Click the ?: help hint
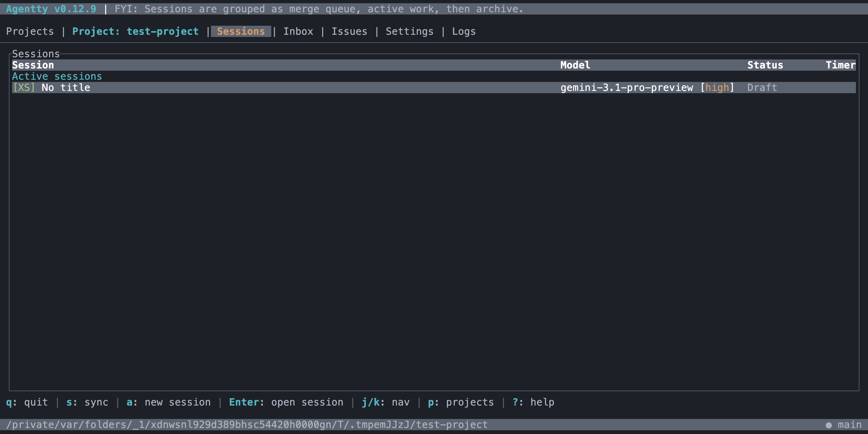This screenshot has width=868, height=434. click(x=533, y=402)
